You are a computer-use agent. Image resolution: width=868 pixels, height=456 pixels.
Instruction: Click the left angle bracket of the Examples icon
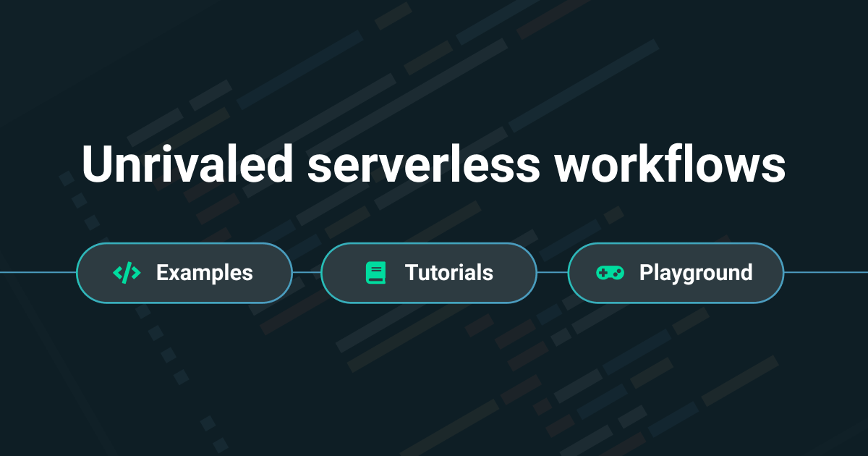point(117,273)
